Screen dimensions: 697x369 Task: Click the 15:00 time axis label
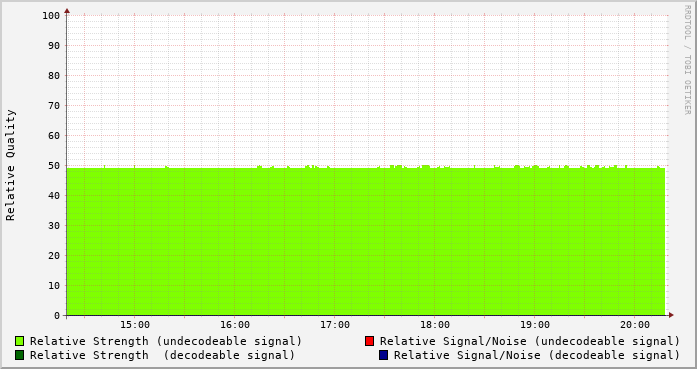pos(135,325)
